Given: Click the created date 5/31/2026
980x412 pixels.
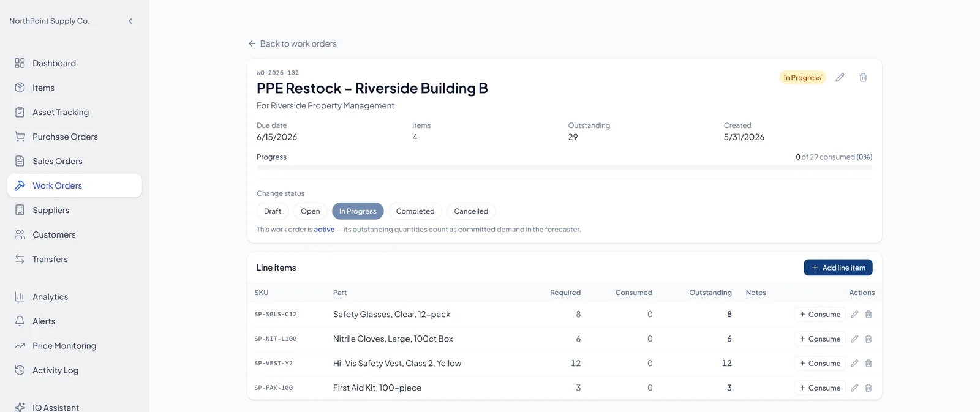Looking at the screenshot, I should coord(744,137).
